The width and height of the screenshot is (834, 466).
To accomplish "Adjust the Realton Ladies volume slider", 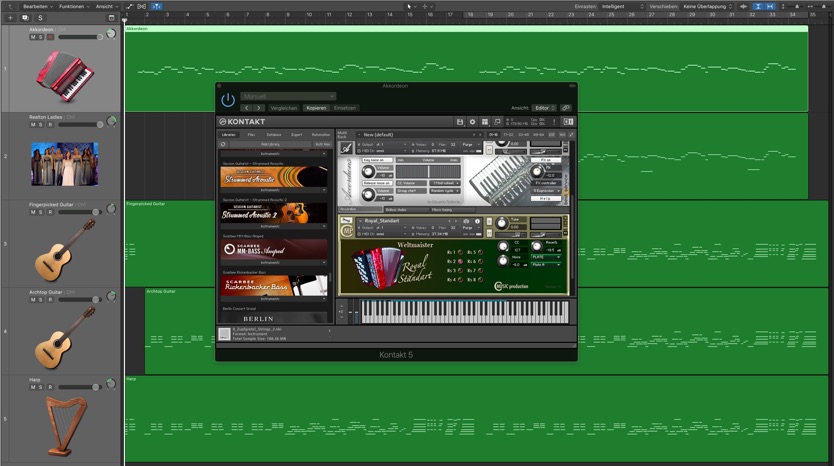I will click(81, 124).
